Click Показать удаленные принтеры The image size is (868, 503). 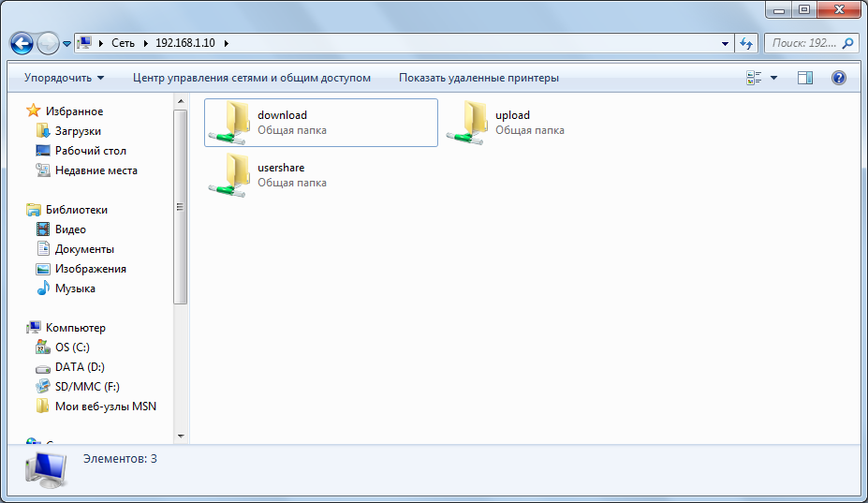point(478,78)
